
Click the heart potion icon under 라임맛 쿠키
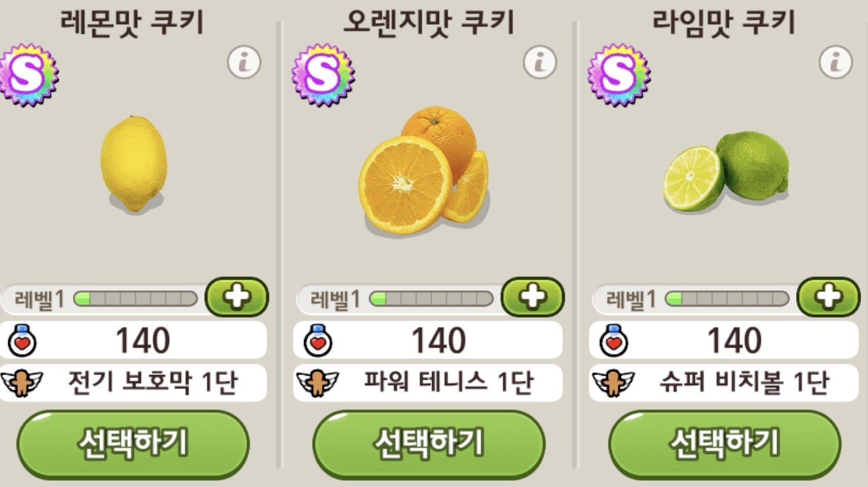(x=614, y=340)
